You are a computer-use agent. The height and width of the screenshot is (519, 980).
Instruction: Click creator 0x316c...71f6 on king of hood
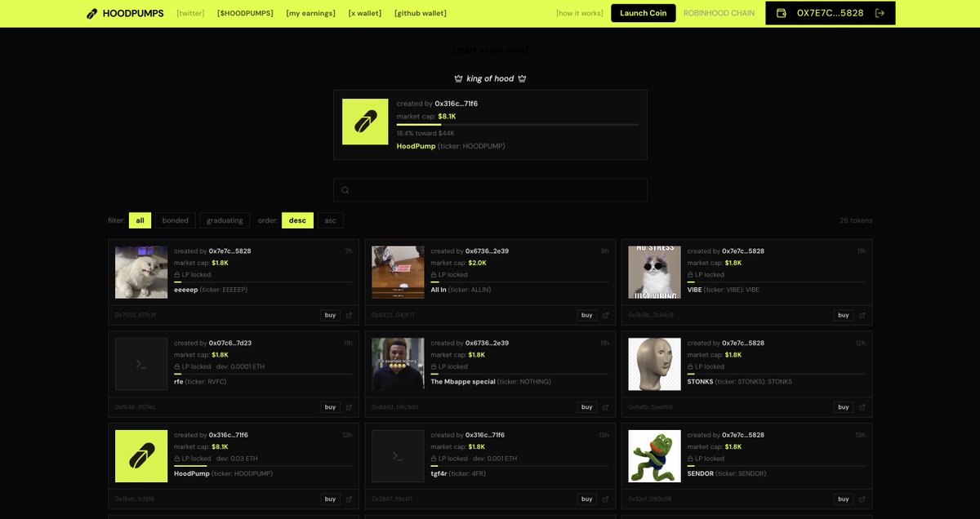[x=457, y=104]
